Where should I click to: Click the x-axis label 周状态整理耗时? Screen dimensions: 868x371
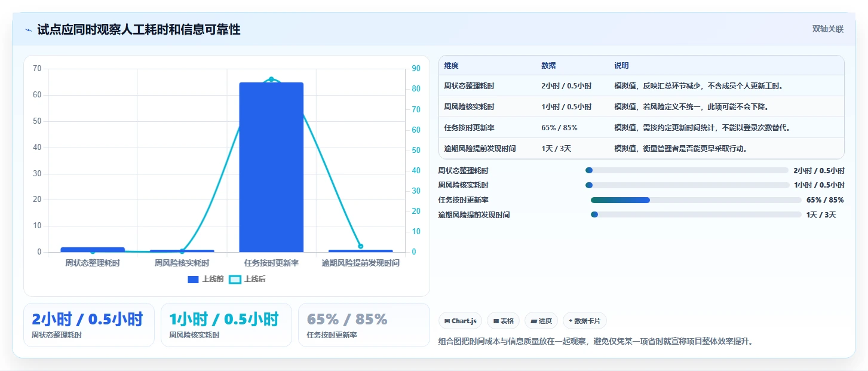pyautogui.click(x=93, y=263)
